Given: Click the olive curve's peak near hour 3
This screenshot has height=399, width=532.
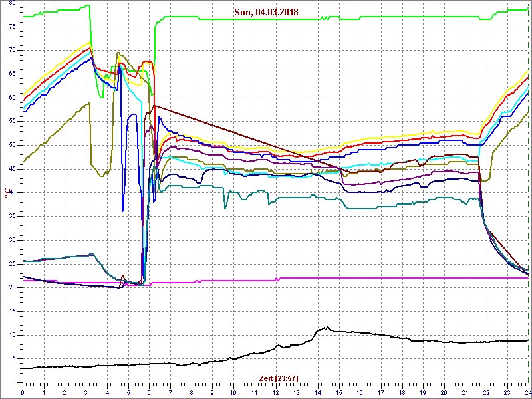Looking at the screenshot, I should (x=88, y=103).
